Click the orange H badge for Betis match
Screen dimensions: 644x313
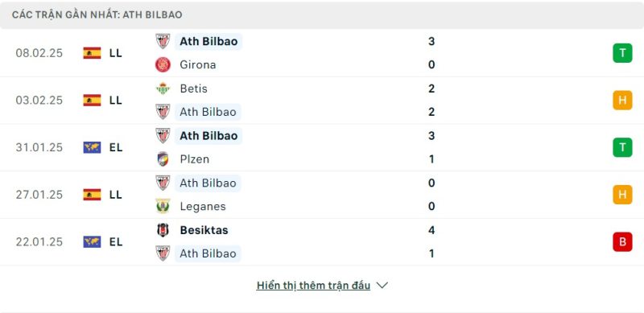coord(622,101)
